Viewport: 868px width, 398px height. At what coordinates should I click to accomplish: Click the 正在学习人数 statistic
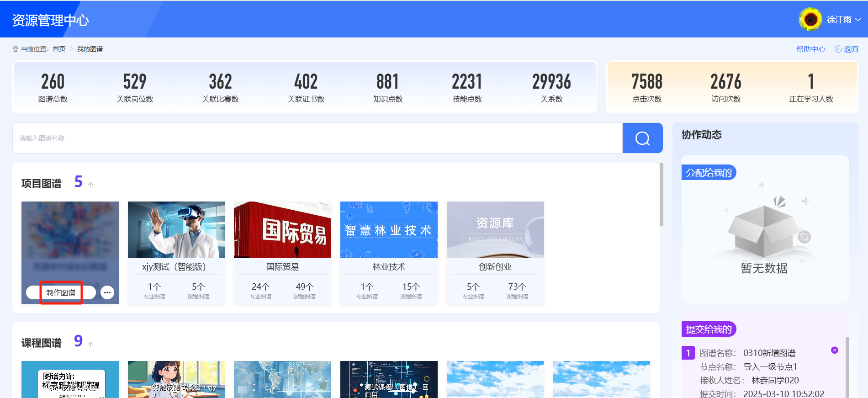(811, 87)
